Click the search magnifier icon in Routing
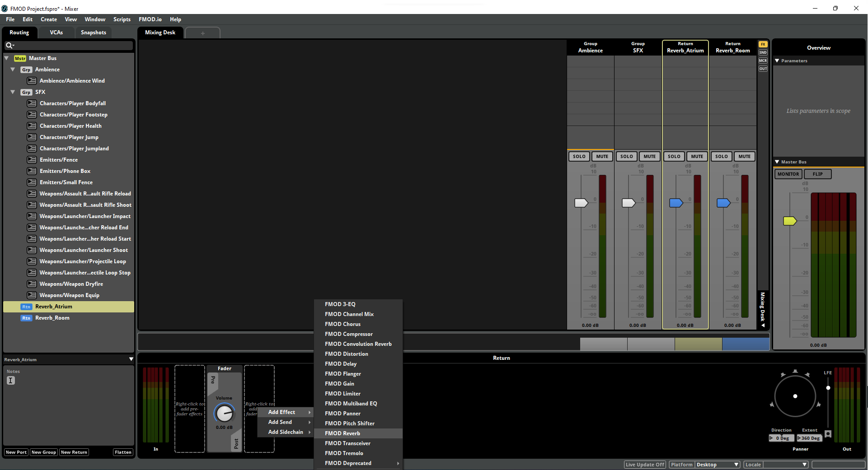Image resolution: width=868 pixels, height=470 pixels. click(9, 45)
